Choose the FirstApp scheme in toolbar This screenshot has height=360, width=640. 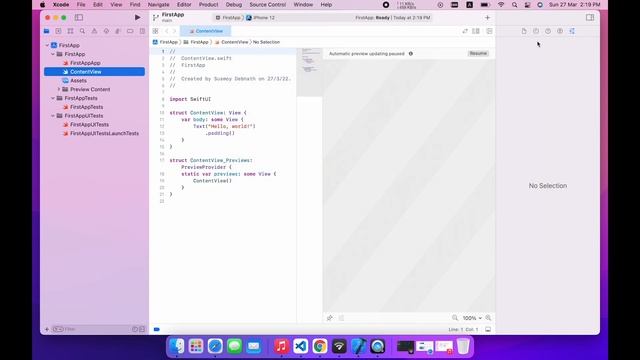(228, 18)
